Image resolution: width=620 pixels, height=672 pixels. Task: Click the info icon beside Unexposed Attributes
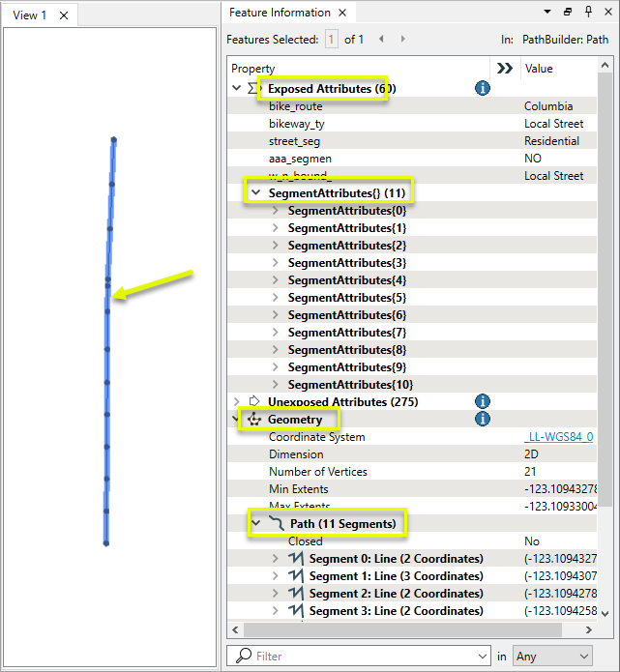(x=482, y=401)
